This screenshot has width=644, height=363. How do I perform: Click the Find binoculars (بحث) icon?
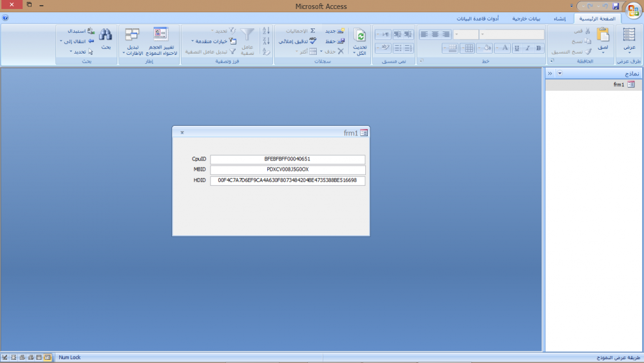pos(106,35)
